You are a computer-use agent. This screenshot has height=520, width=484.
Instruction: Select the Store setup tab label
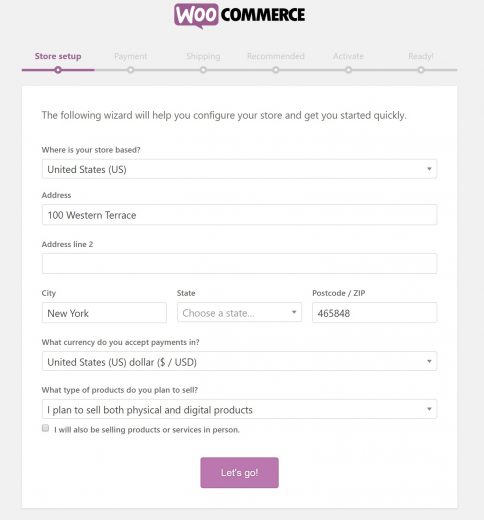(58, 56)
